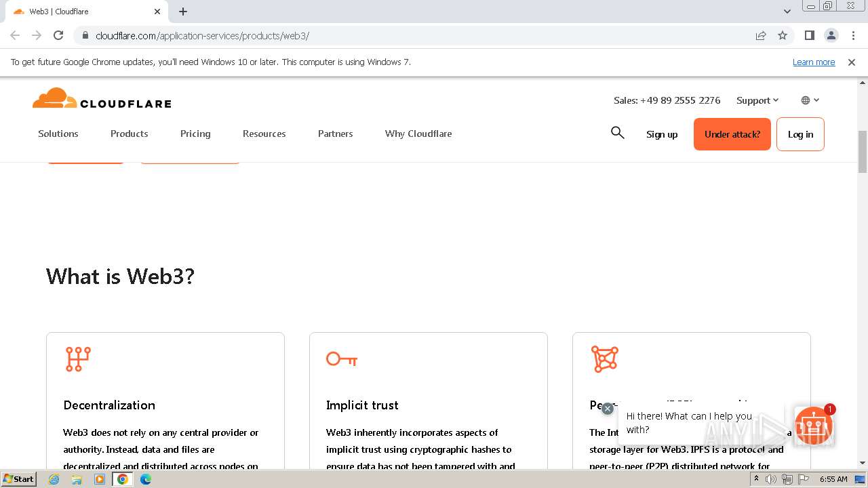This screenshot has height=488, width=868.
Task: Open Chrome three-dot menu
Action: (x=853, y=35)
